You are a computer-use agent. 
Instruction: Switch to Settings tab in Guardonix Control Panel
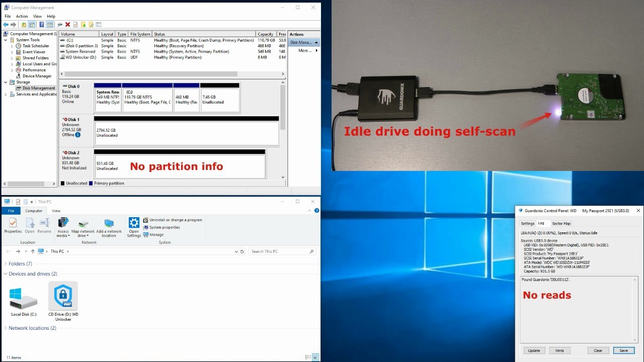tap(527, 223)
